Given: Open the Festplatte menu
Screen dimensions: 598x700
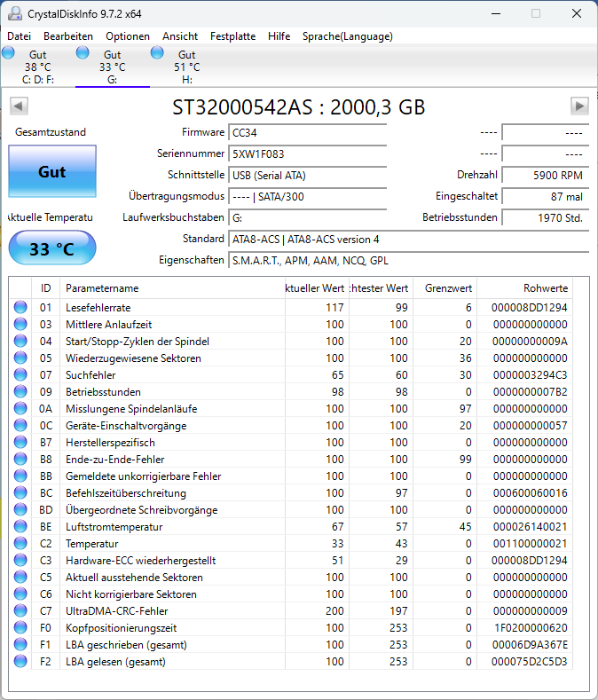Looking at the screenshot, I should tap(232, 36).
